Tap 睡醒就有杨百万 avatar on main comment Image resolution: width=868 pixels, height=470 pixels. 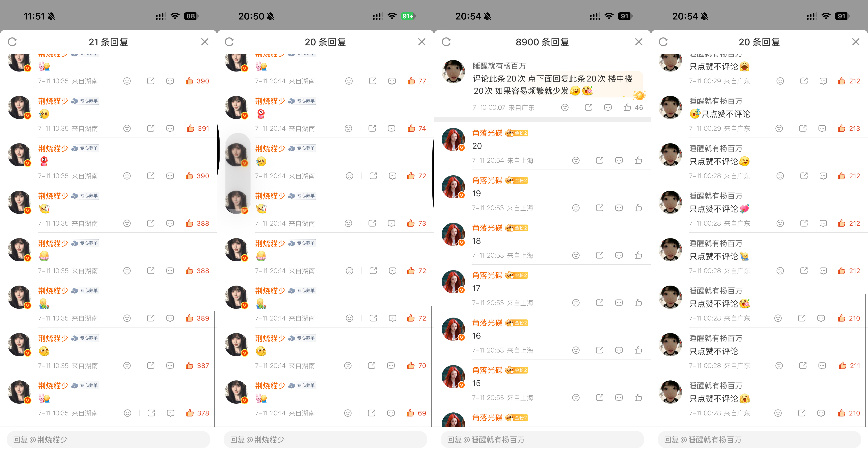[x=453, y=71]
